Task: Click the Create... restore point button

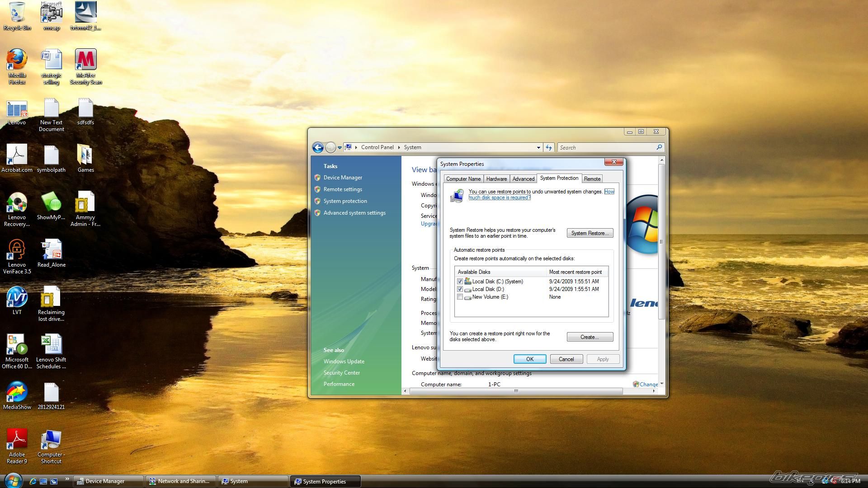Action: (590, 337)
